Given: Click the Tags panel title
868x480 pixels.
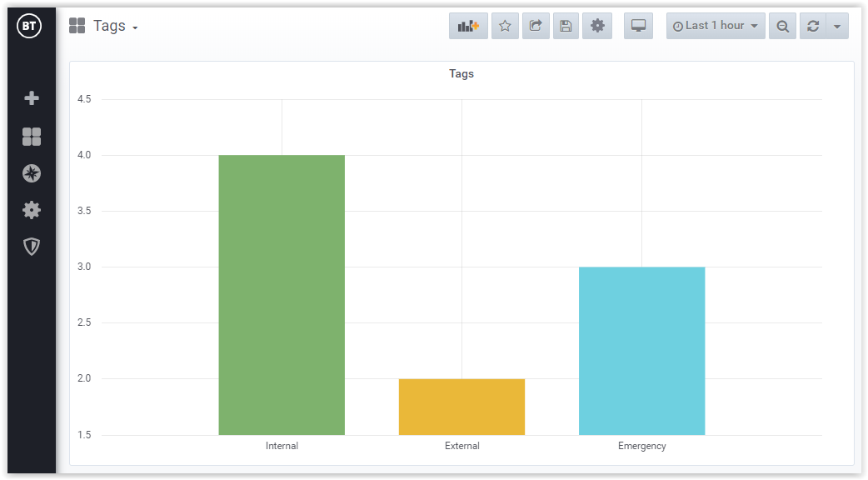Looking at the screenshot, I should pyautogui.click(x=461, y=73).
